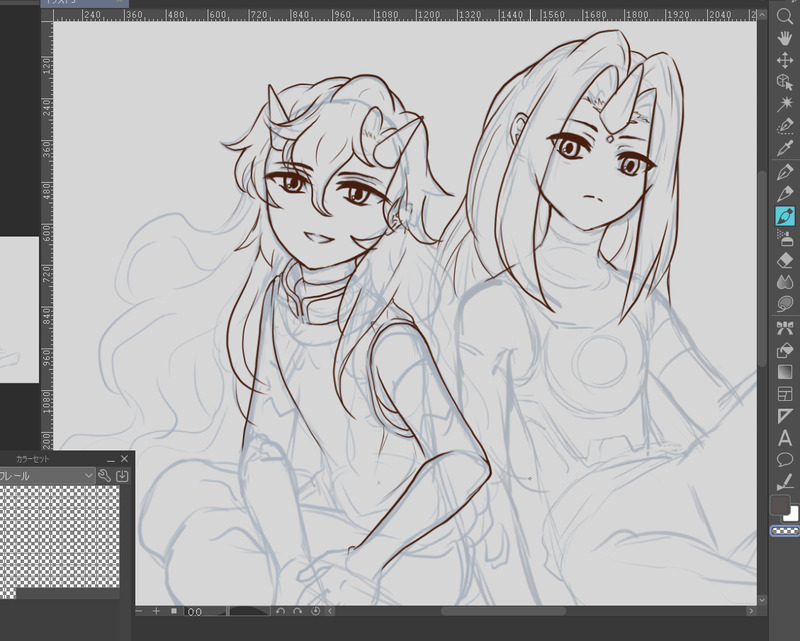Screen dimensions: 800x641
Task: Select the Eyedropper tool
Action: 785,147
